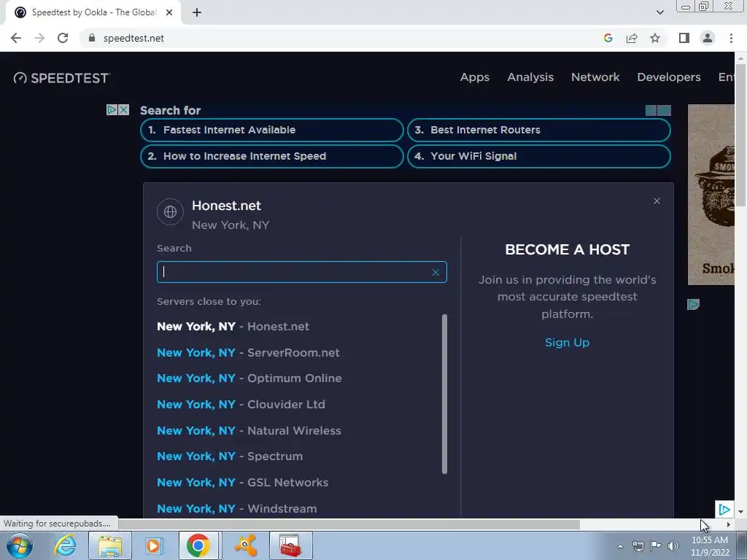Click the bottom-right ad triangle icon
Screen dimensions: 747x560
coord(724,510)
